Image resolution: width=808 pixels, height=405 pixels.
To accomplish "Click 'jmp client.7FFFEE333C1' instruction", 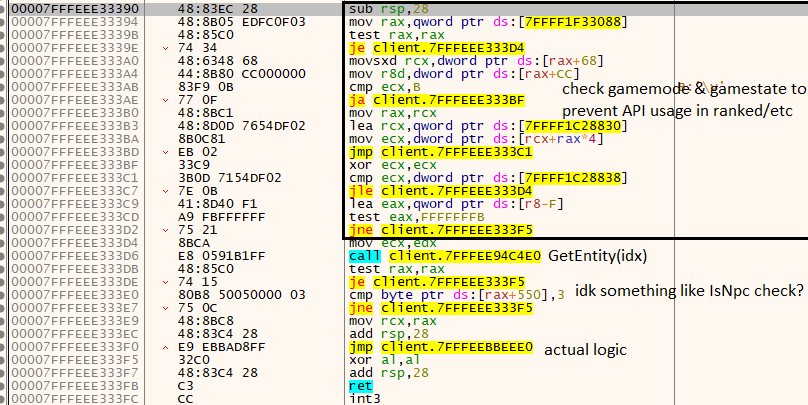I will [441, 152].
